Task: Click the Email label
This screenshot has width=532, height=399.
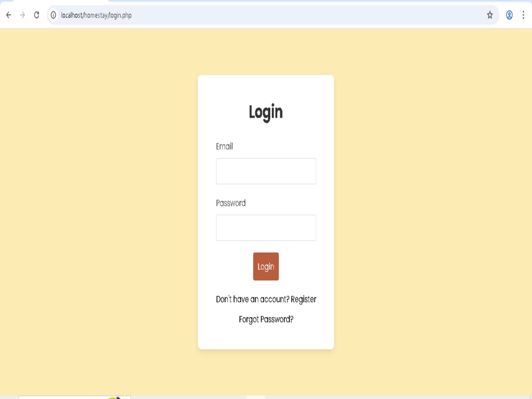Action: point(225,146)
